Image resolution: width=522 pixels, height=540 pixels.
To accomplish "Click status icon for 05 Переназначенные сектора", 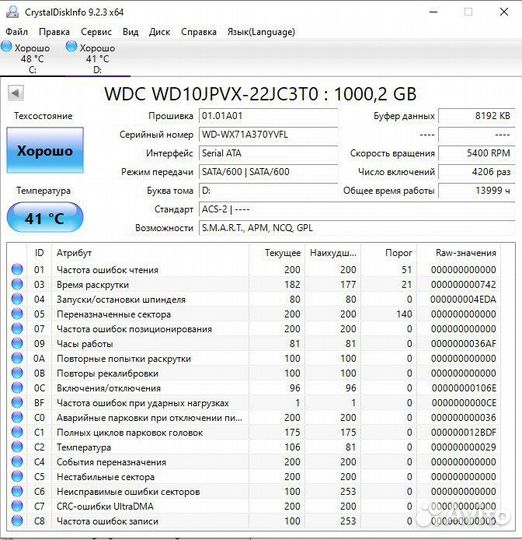I will [17, 314].
